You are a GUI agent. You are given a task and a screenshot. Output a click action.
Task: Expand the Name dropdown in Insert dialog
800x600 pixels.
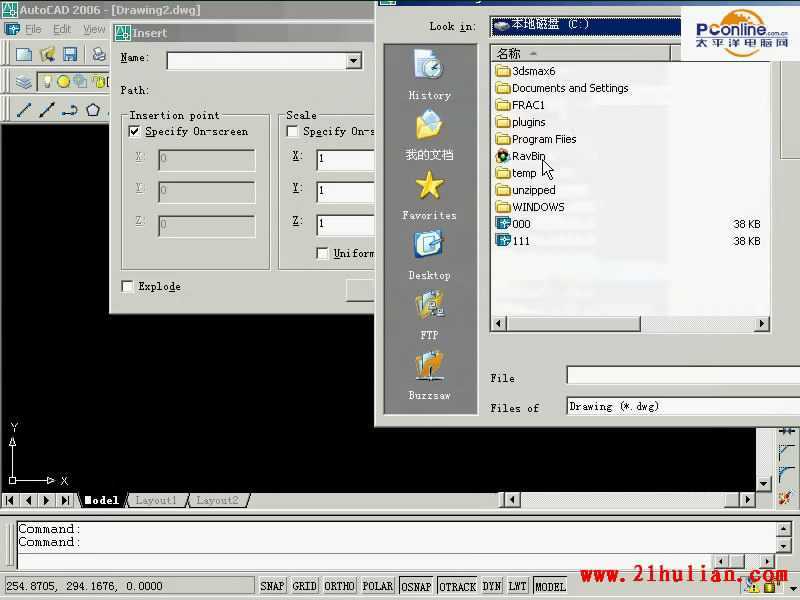pyautogui.click(x=354, y=61)
